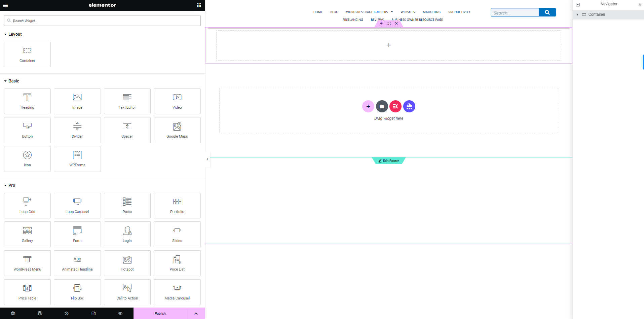This screenshot has width=644, height=319.
Task: Open the PRODUCTIVITY menu link
Action: 459,12
